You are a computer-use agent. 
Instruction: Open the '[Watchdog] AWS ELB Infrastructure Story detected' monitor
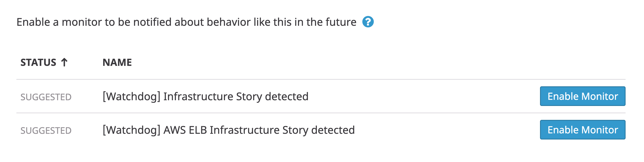coord(229,129)
